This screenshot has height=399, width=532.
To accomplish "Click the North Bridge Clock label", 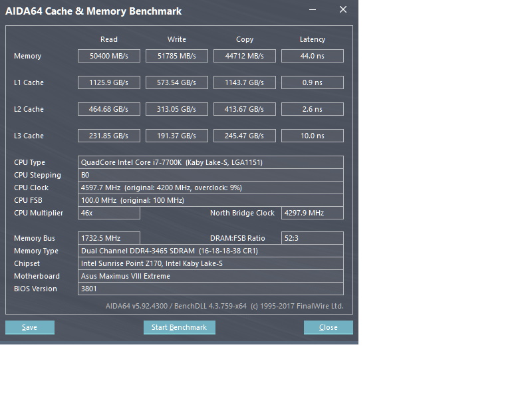I will [242, 213].
